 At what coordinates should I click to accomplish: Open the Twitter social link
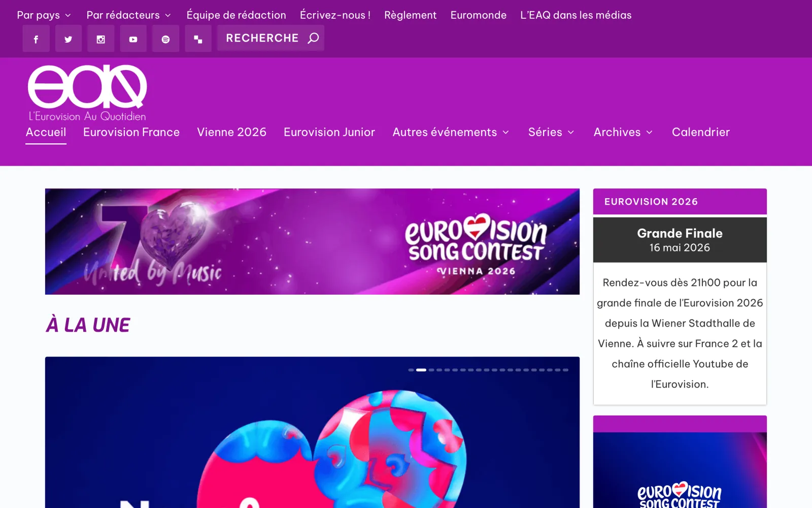click(x=69, y=39)
